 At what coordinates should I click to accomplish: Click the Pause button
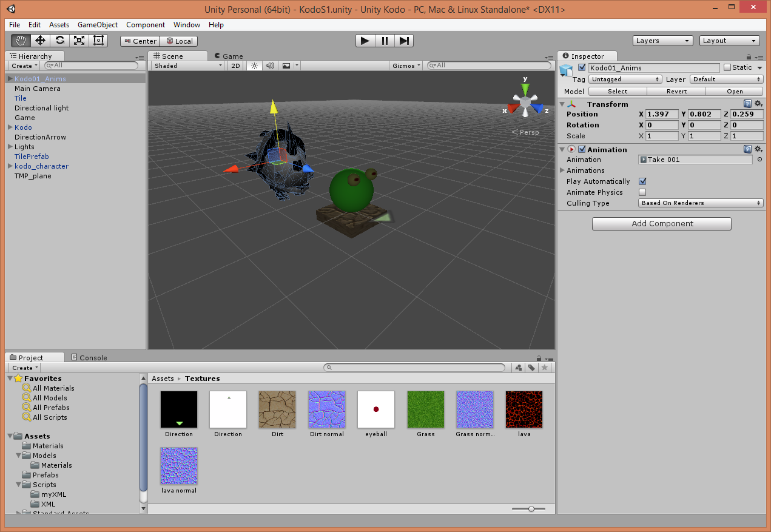pyautogui.click(x=385, y=41)
